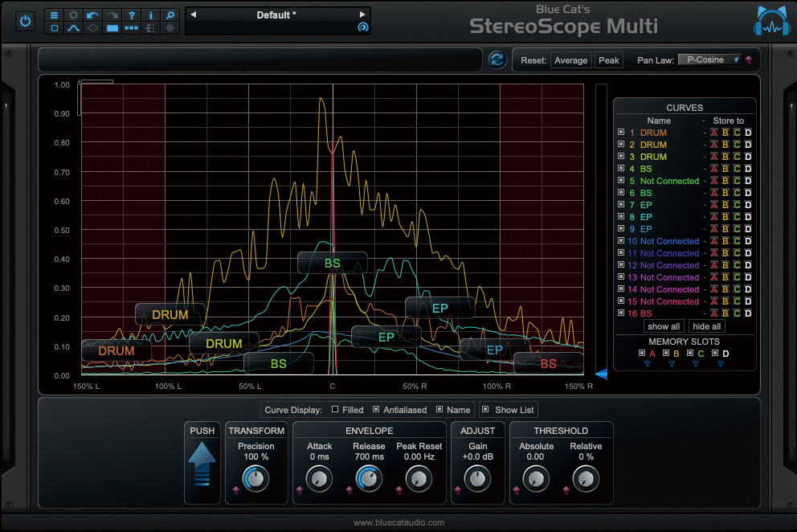Click the eye-shaped opacity icon

(x=93, y=28)
